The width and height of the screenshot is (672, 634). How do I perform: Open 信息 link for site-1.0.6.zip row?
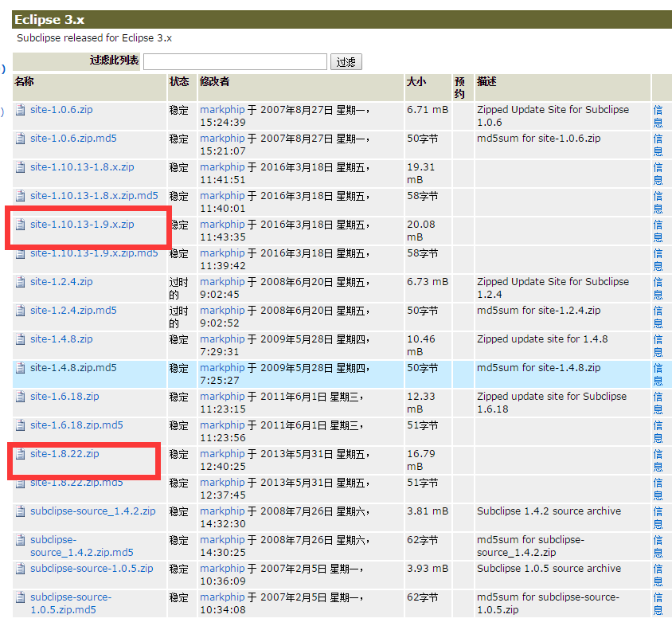[x=658, y=116]
